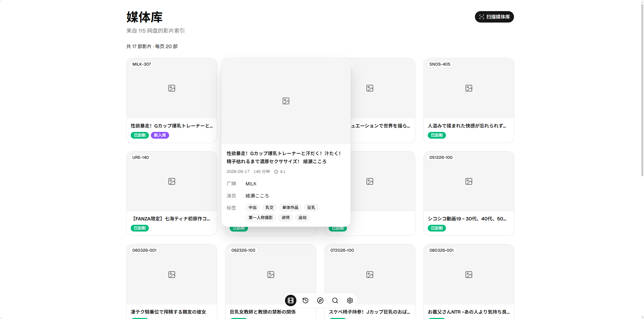Viewport: 644px width, 319px height.
Task: Click the placeholder image icon in MILK-307 card
Action: coord(172,88)
